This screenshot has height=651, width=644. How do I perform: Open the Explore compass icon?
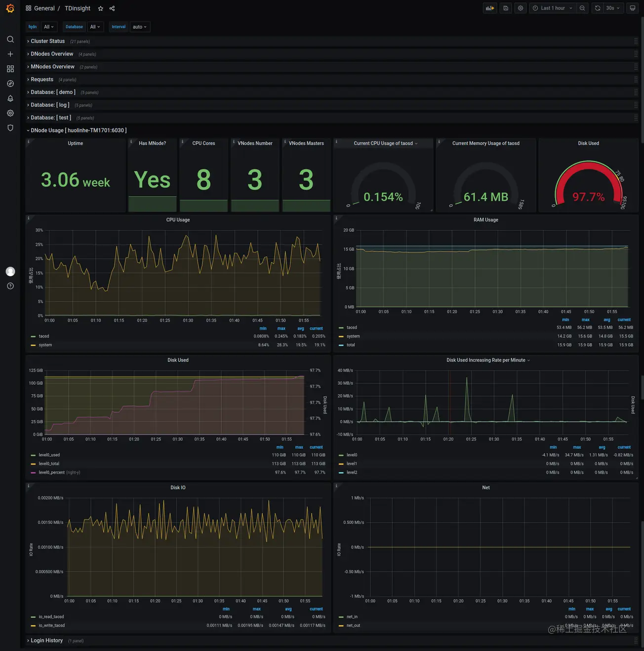(x=10, y=84)
